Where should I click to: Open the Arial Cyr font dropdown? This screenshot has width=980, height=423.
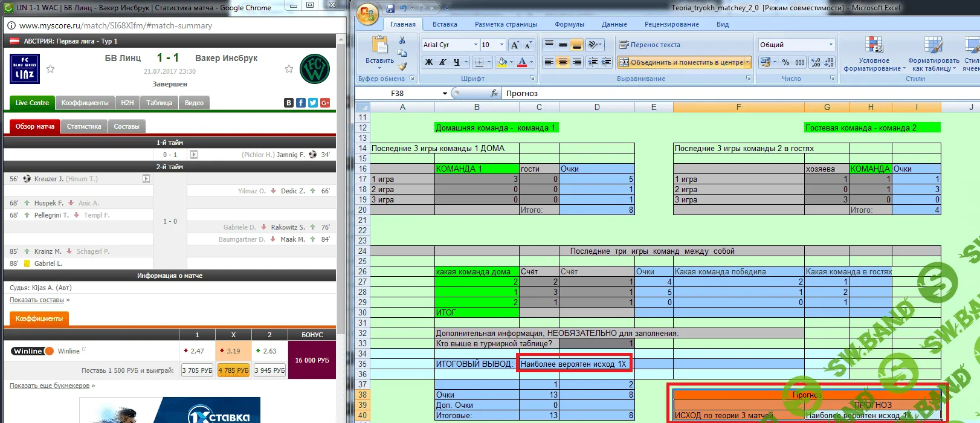coord(475,45)
